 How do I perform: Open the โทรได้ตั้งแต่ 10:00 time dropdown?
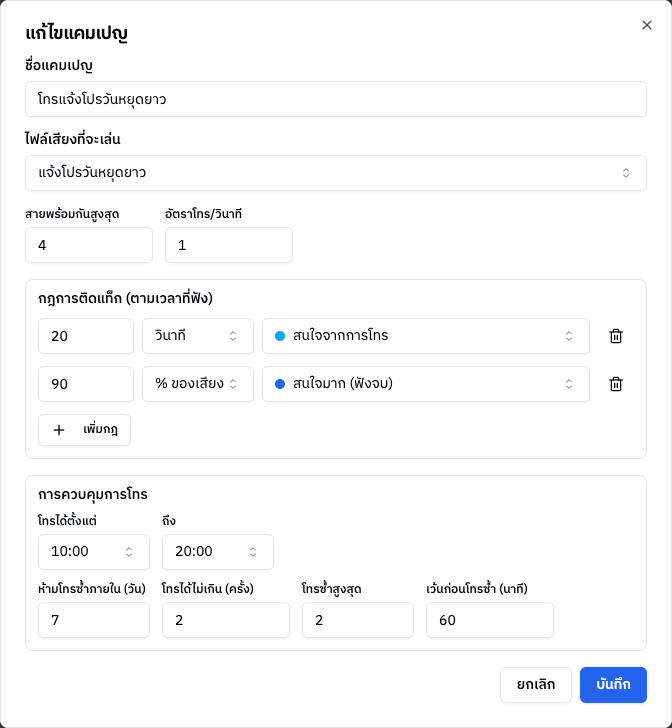point(94,552)
